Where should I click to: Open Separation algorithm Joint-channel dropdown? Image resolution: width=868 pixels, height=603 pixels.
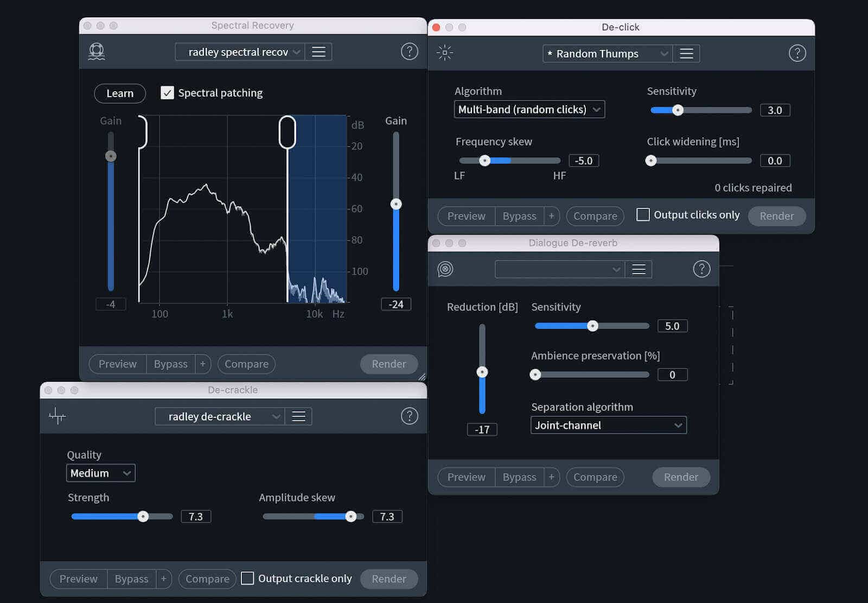tap(609, 425)
